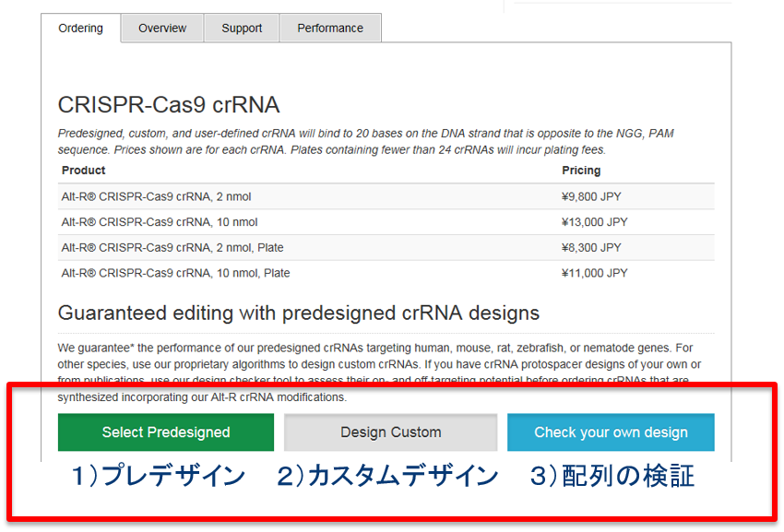This screenshot has width=784, height=532.
Task: Choose the Design Custom button
Action: (x=390, y=432)
